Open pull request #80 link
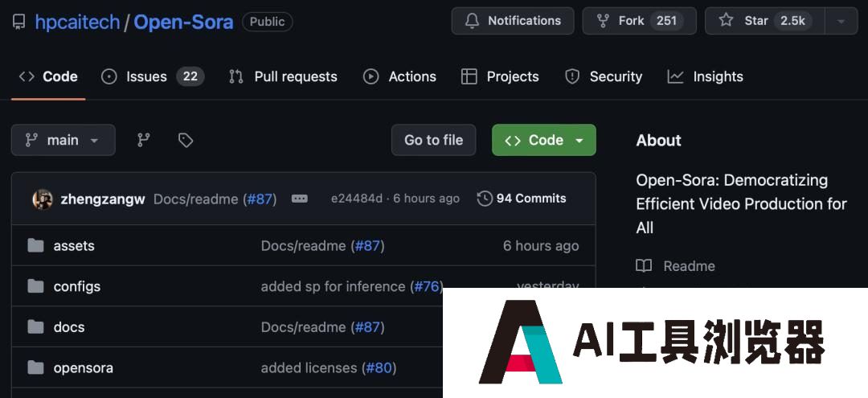Image resolution: width=868 pixels, height=398 pixels. click(379, 368)
